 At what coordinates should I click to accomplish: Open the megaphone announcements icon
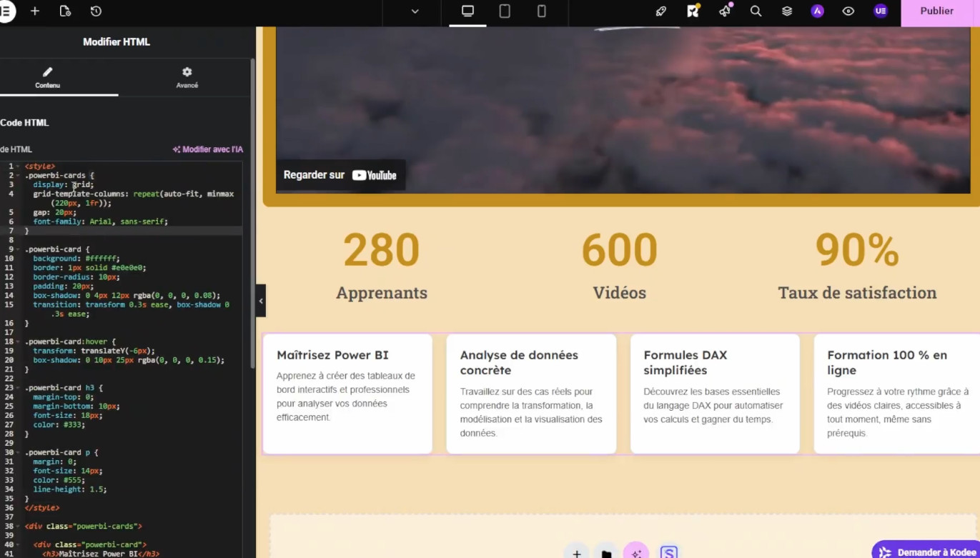pyautogui.click(x=725, y=11)
